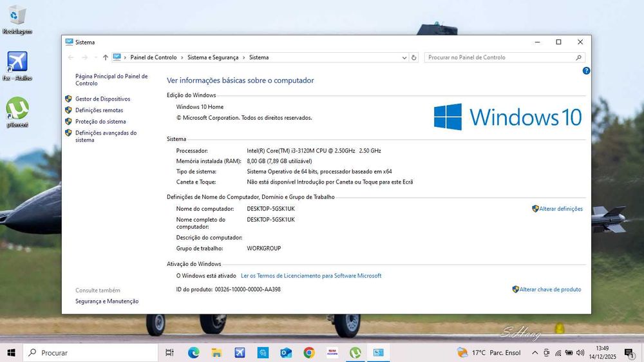The height and width of the screenshot is (362, 644).
Task: Read the Microsoft software licensing terms link
Action: (311, 276)
